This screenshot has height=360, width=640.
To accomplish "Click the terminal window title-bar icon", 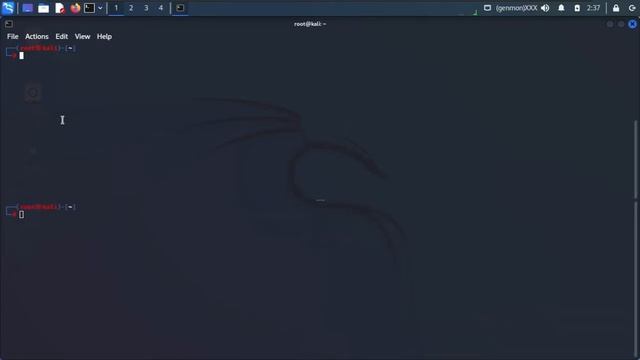I will (9, 24).
